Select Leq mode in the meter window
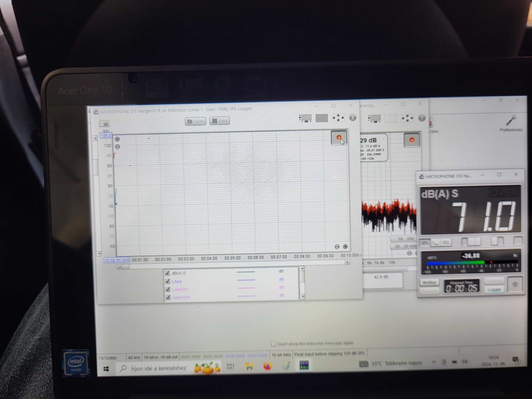Image resolution: width=532 pixels, height=399 pixels. pyautogui.click(x=435, y=243)
